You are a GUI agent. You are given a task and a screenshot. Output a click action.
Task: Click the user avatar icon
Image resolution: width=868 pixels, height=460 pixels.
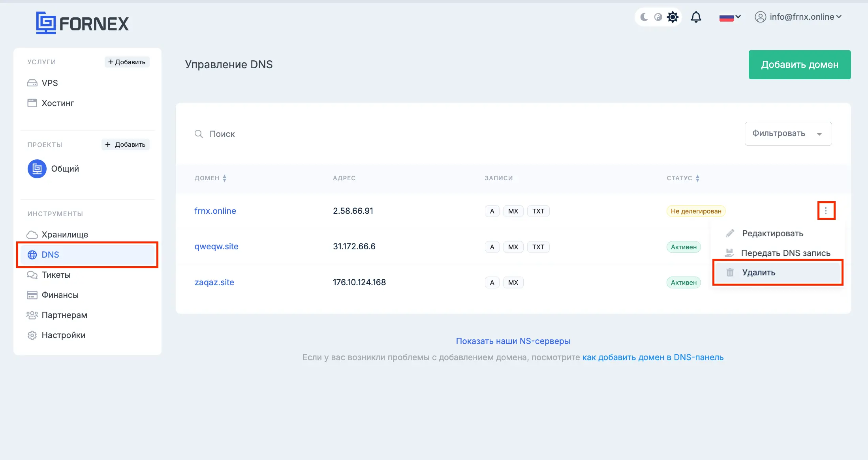pos(760,17)
